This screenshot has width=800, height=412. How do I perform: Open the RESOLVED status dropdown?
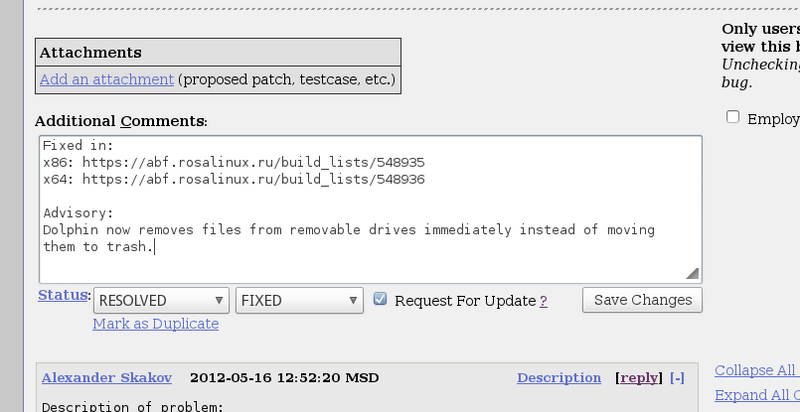pyautogui.click(x=161, y=300)
